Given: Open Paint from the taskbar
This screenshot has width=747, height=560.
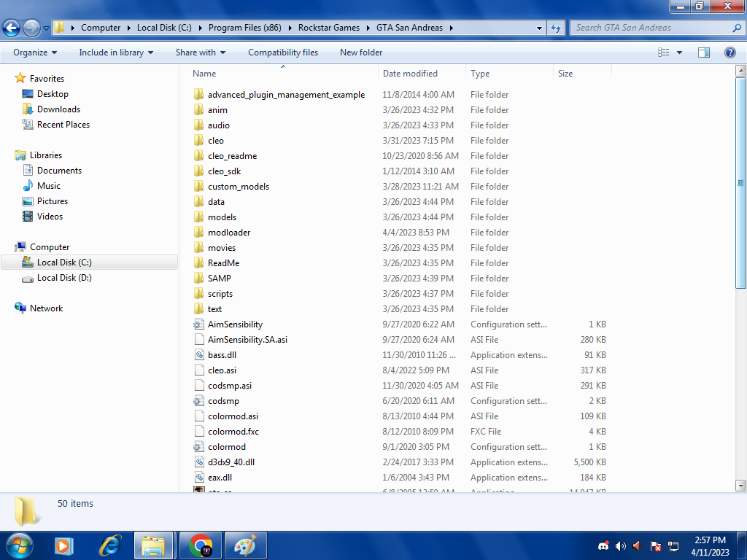Looking at the screenshot, I should pos(245,545).
